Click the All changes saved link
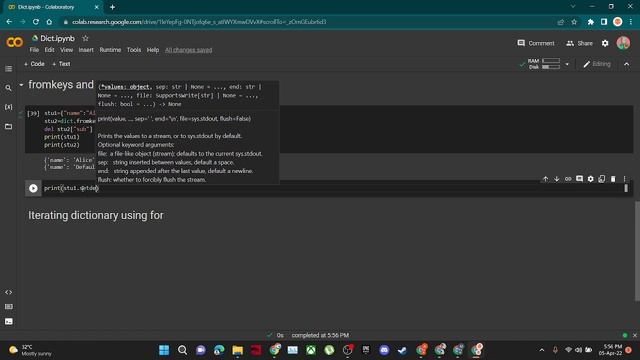This screenshot has width=640, height=360. pyautogui.click(x=189, y=50)
